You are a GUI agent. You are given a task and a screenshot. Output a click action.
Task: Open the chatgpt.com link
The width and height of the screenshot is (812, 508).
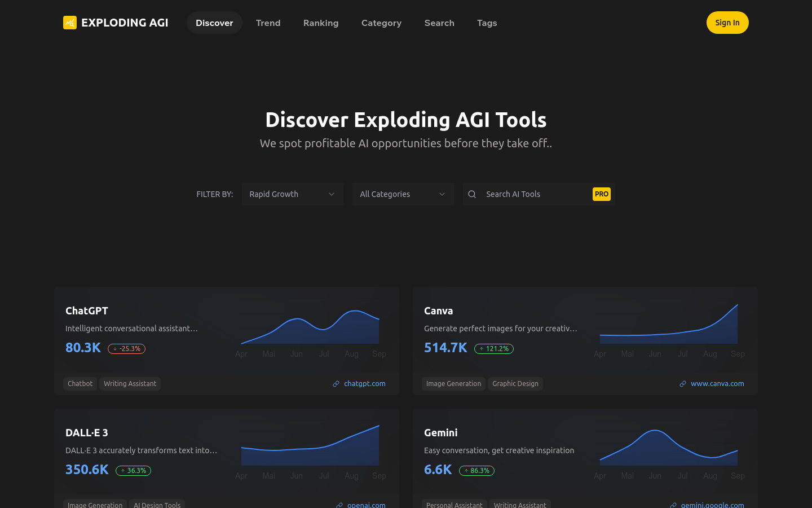(364, 384)
